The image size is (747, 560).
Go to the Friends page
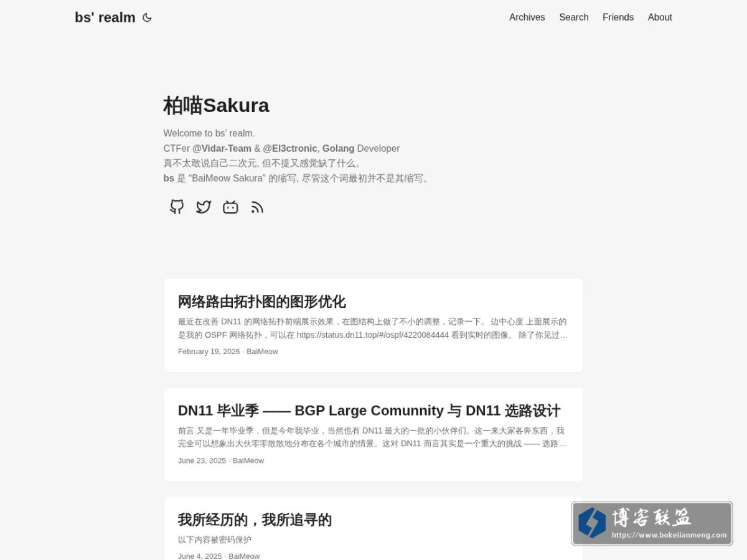[x=618, y=17]
